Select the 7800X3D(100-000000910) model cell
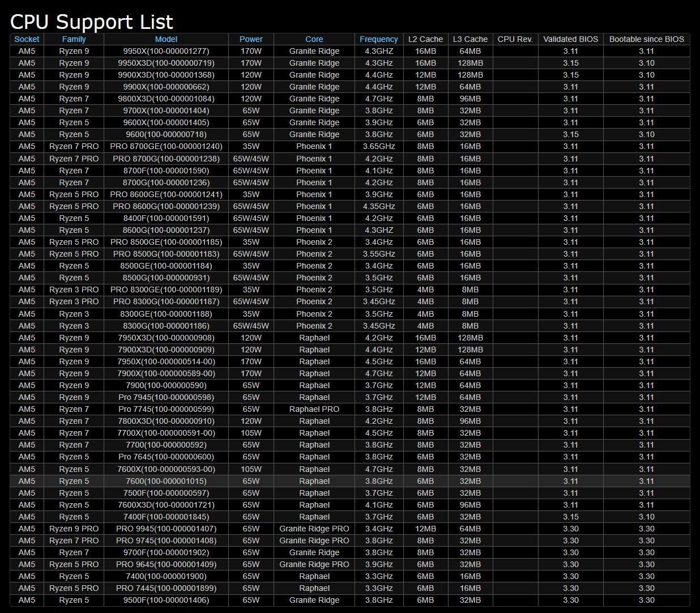The width and height of the screenshot is (700, 613). 166,421
